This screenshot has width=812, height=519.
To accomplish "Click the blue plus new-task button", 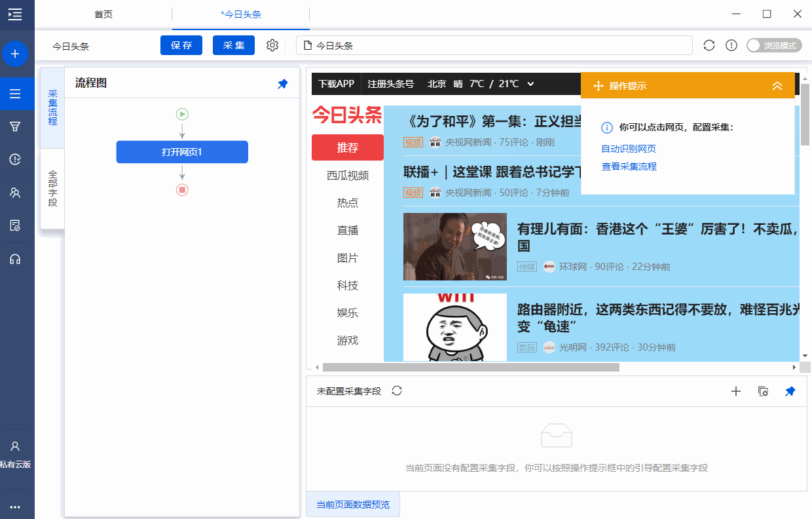I will tap(15, 53).
